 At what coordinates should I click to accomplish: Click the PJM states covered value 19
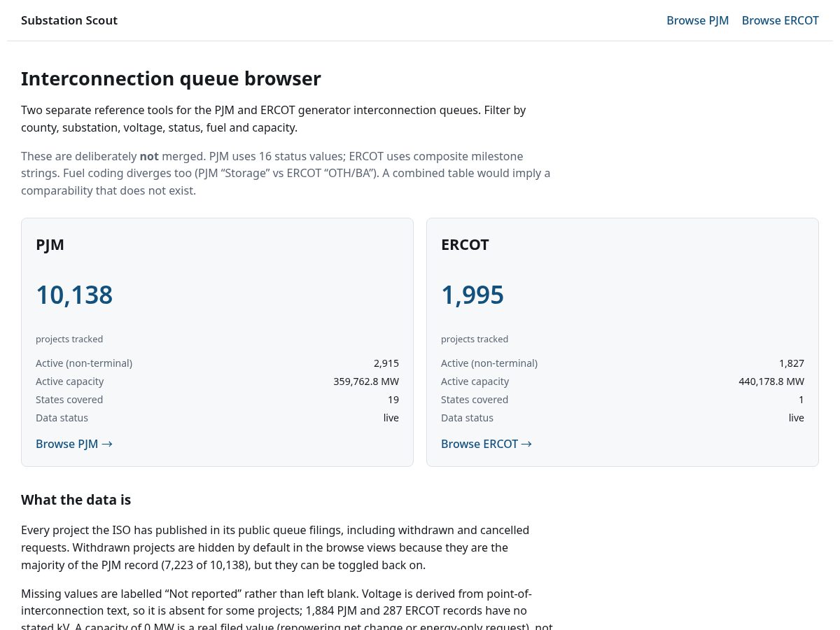pyautogui.click(x=393, y=400)
